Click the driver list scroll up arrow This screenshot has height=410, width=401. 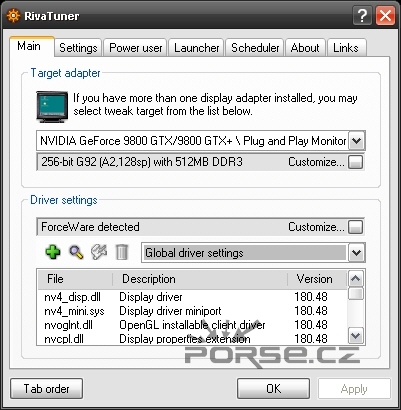356,278
